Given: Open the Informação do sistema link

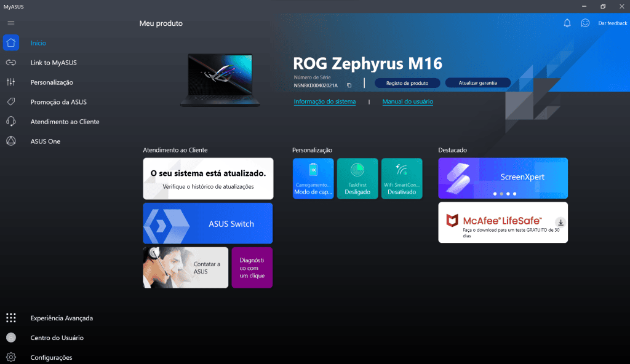Looking at the screenshot, I should click(x=325, y=101).
